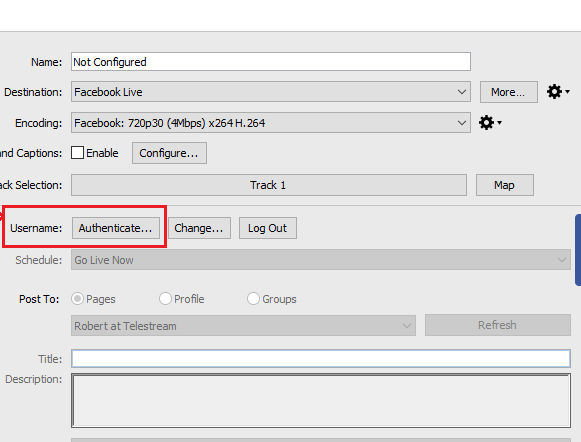Open the Schedule dropdown showing Go Live Now

321,260
